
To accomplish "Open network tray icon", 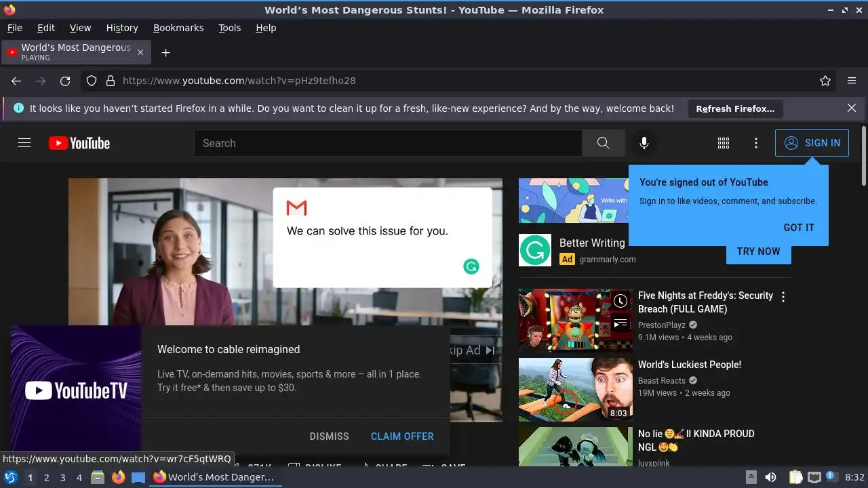I will 814,477.
